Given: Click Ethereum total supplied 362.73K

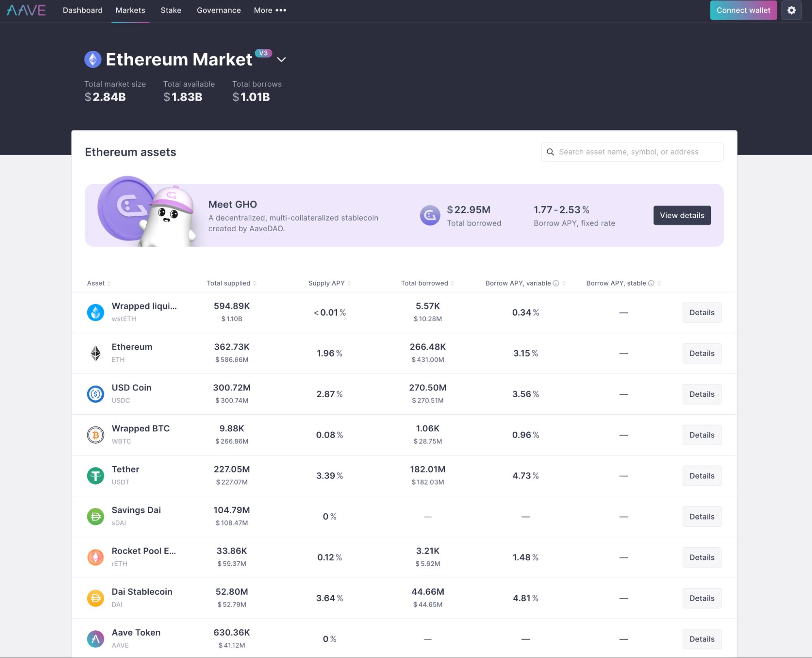Looking at the screenshot, I should pos(232,347).
